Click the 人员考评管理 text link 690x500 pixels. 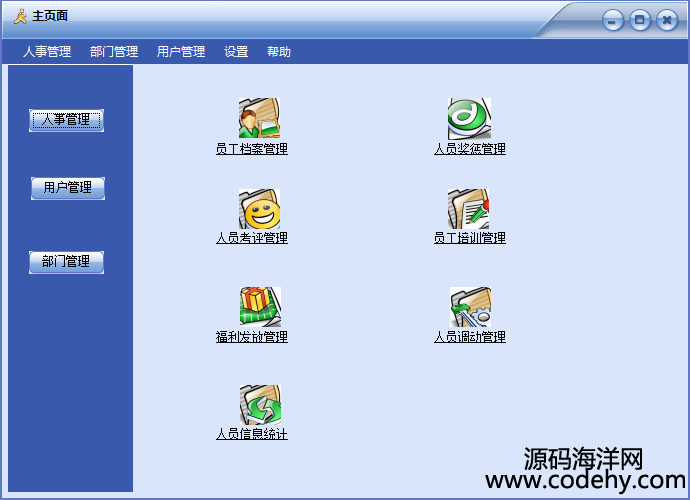(252, 238)
